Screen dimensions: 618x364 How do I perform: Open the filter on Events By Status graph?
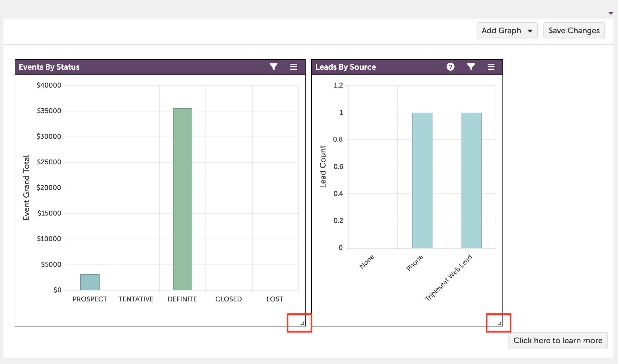273,67
